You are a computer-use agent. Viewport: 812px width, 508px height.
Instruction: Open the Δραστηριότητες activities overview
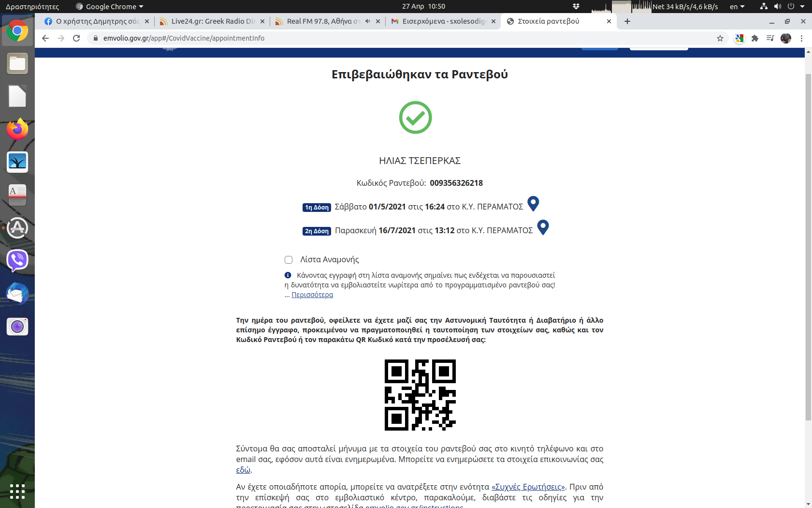32,6
